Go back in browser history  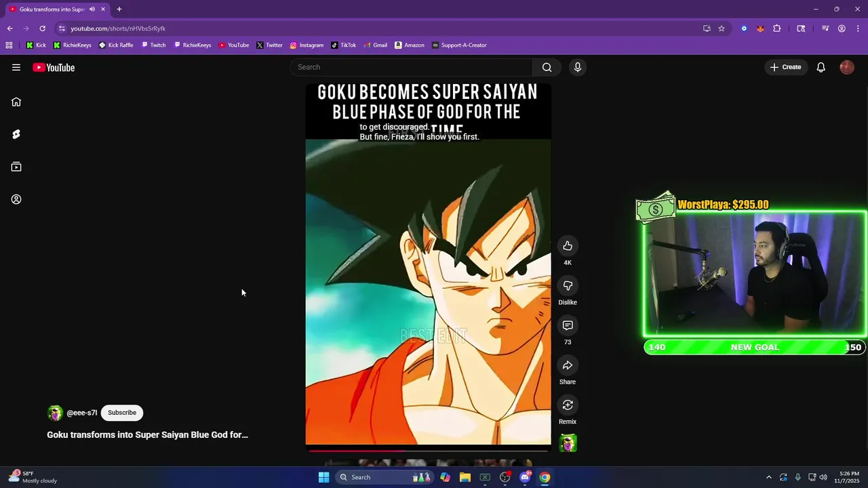click(9, 28)
